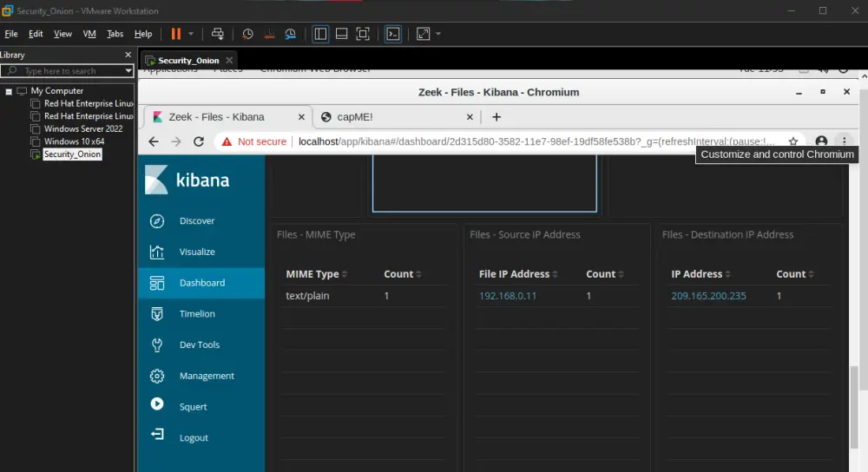Take a snapshot of this VM
Viewport: 868px width, 472px height.
click(x=247, y=34)
